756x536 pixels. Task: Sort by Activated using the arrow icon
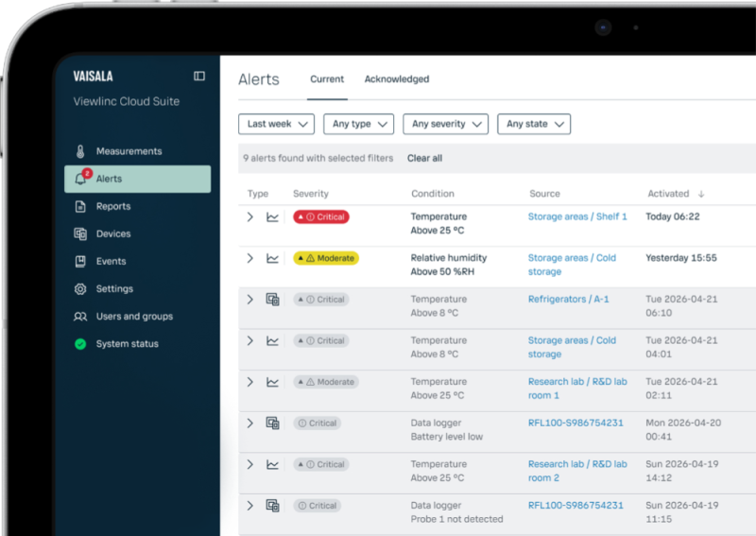(701, 194)
